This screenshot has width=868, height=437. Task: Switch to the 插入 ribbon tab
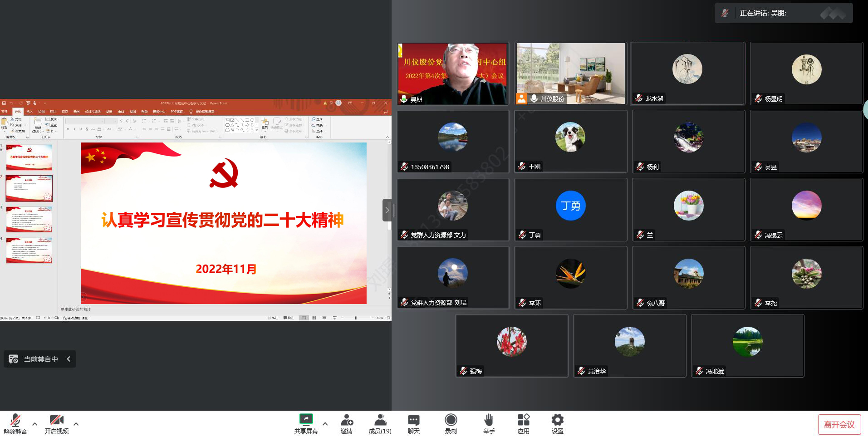coord(30,111)
